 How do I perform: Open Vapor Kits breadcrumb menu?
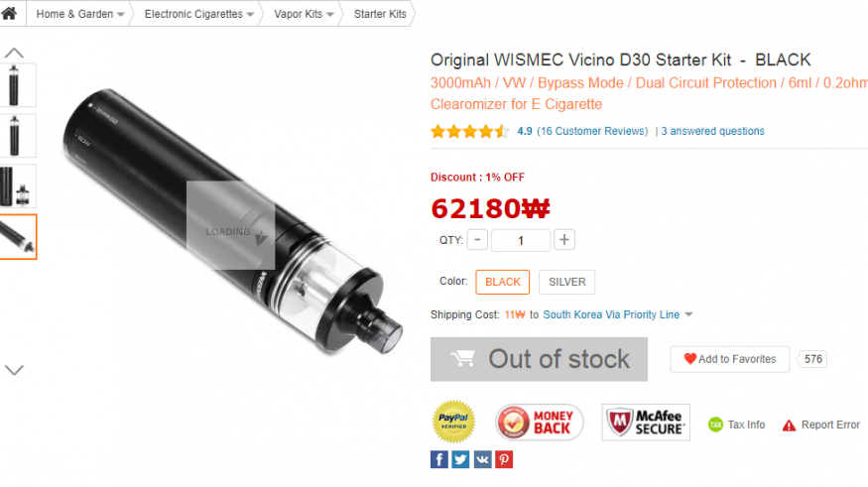pyautogui.click(x=304, y=14)
